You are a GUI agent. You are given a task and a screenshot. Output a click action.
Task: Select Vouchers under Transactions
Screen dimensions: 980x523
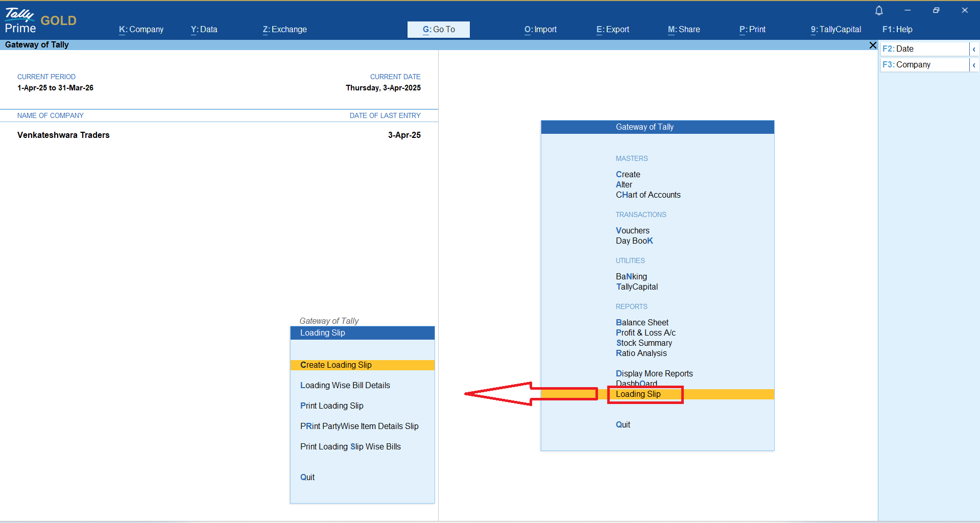(632, 231)
